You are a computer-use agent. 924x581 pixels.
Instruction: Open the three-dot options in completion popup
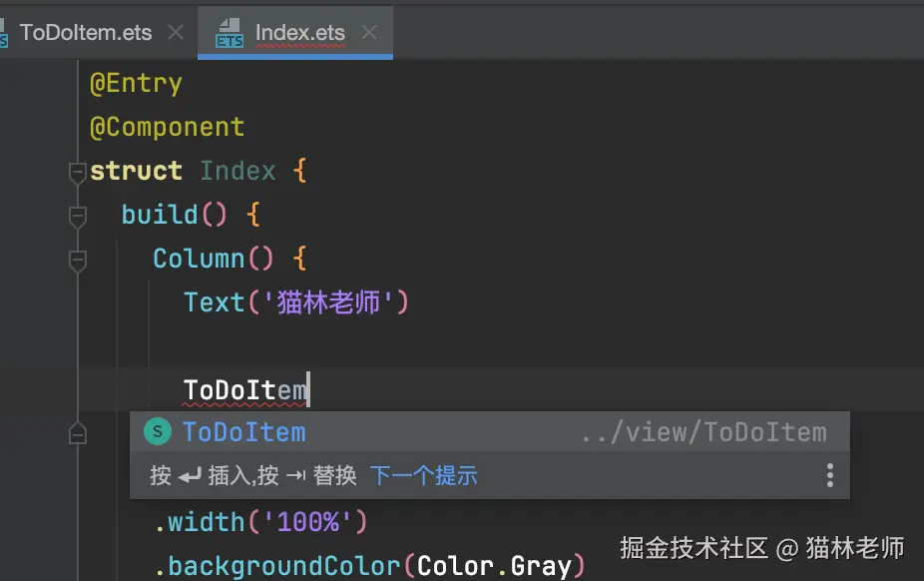[829, 475]
